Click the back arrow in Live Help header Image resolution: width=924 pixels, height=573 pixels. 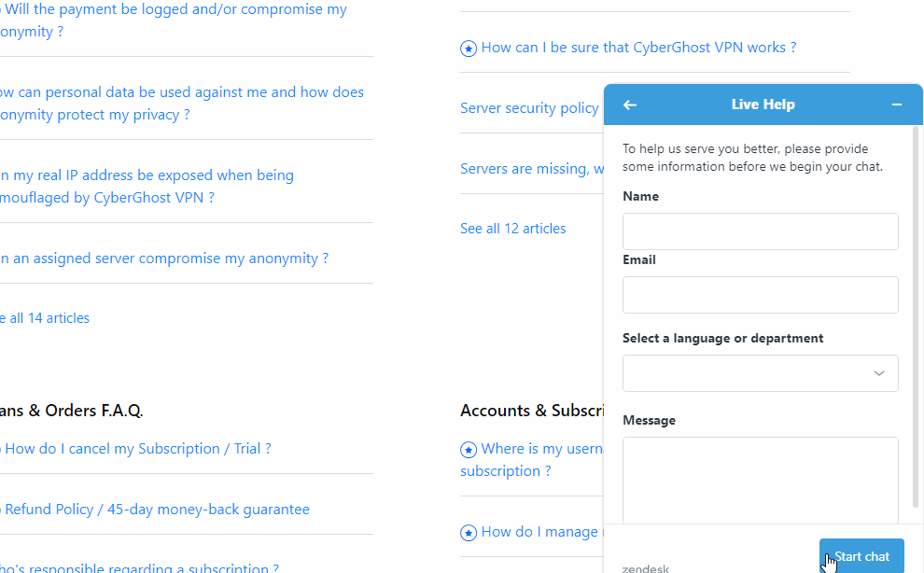pyautogui.click(x=629, y=105)
